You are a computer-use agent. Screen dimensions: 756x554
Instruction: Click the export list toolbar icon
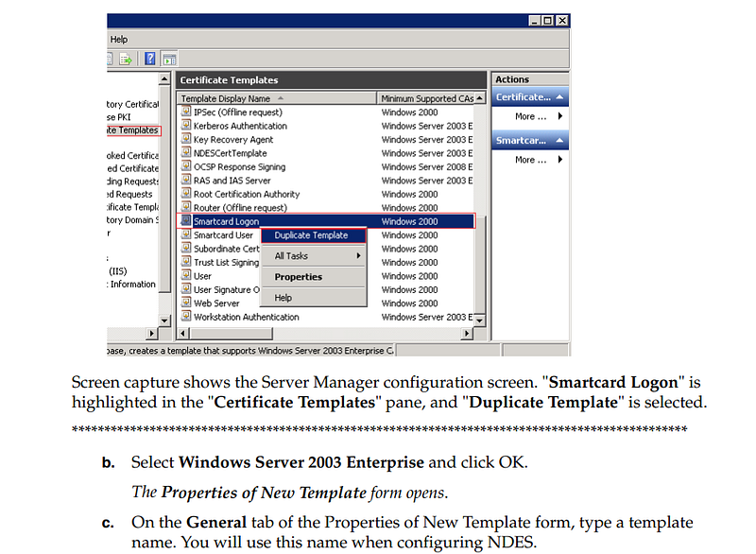pos(126,60)
